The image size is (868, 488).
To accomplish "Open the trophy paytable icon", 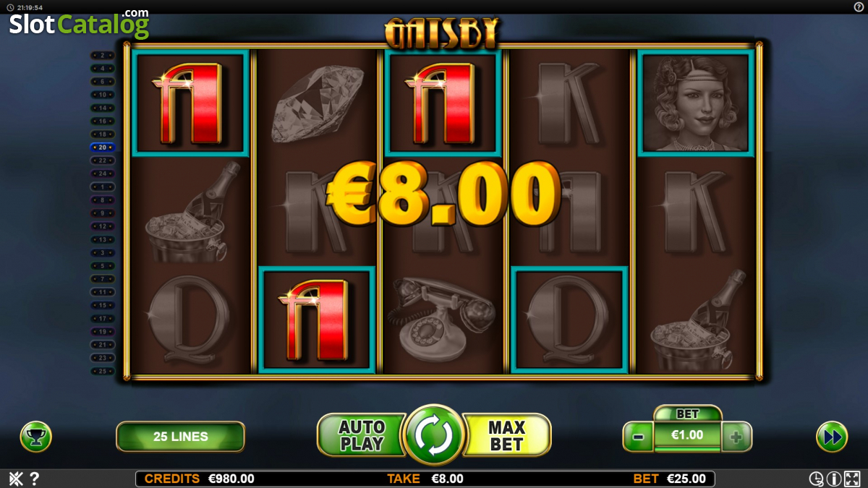I will click(36, 437).
